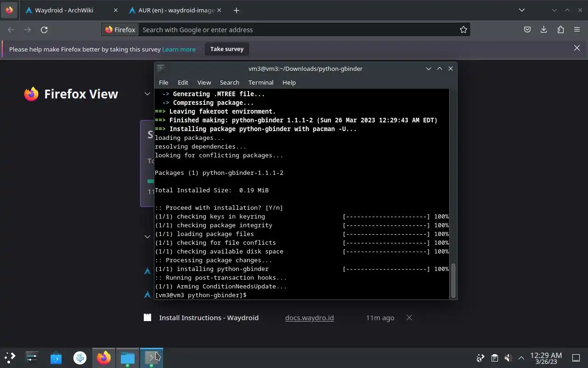Open the clock showing 12:29 AM
The image size is (588, 368).
point(546,358)
